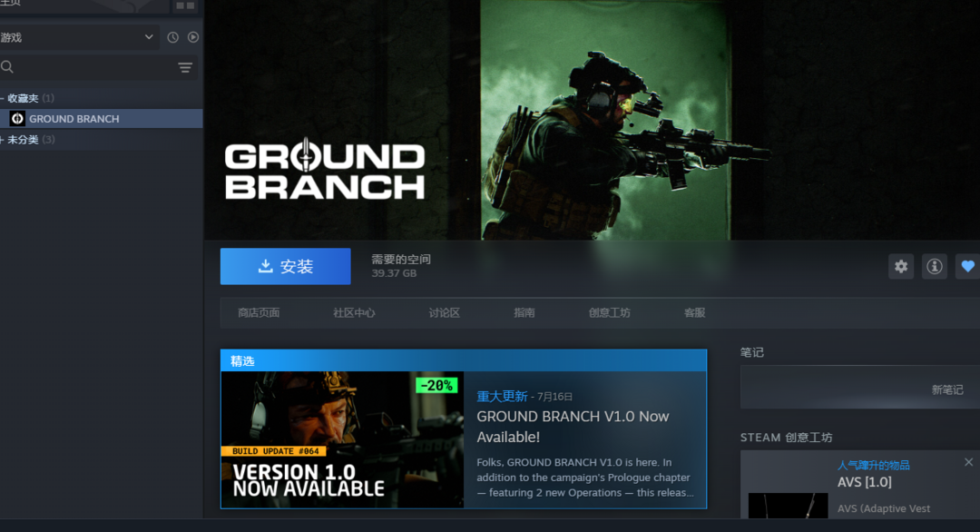980x532 pixels.
Task: Toggle the favorite heart icon
Action: point(967,266)
